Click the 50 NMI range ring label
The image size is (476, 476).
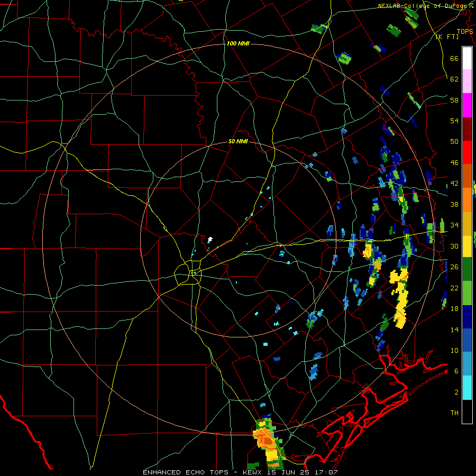pyautogui.click(x=238, y=141)
